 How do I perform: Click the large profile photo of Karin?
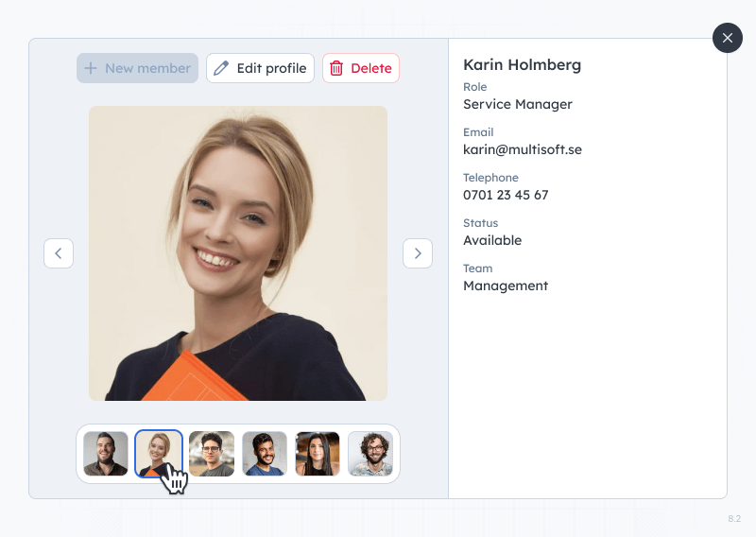coord(238,253)
